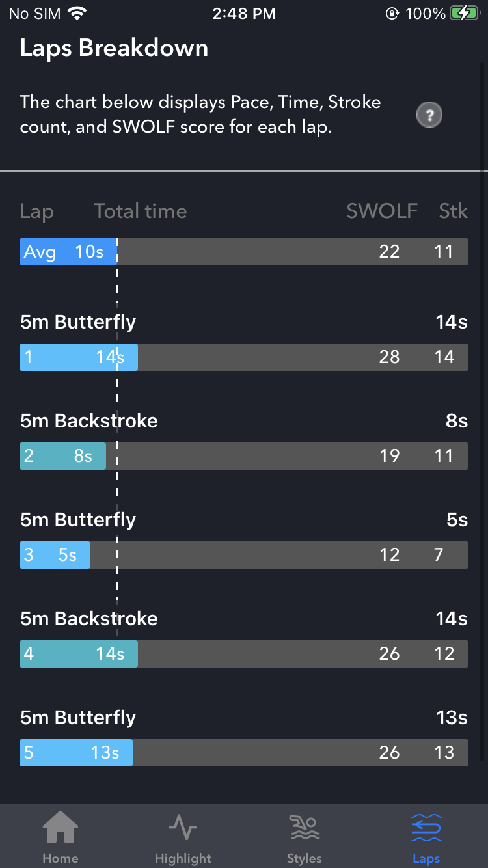
Task: Tap the question mark help icon
Action: [x=429, y=115]
